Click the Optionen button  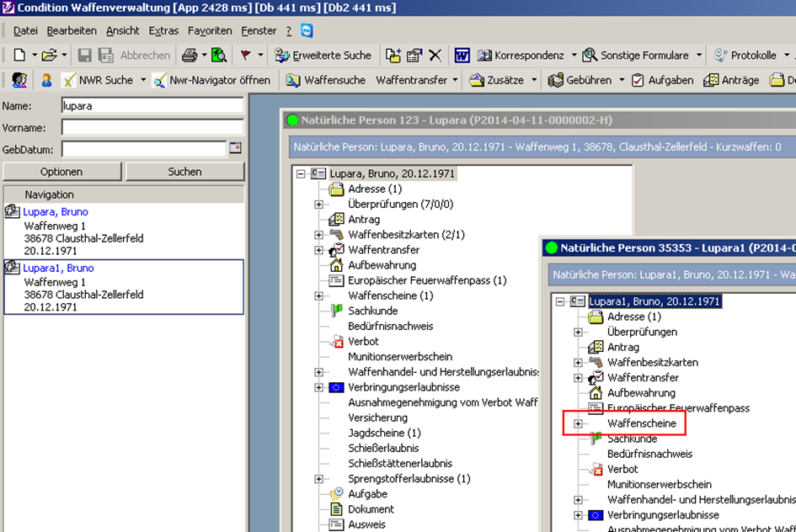click(x=61, y=172)
